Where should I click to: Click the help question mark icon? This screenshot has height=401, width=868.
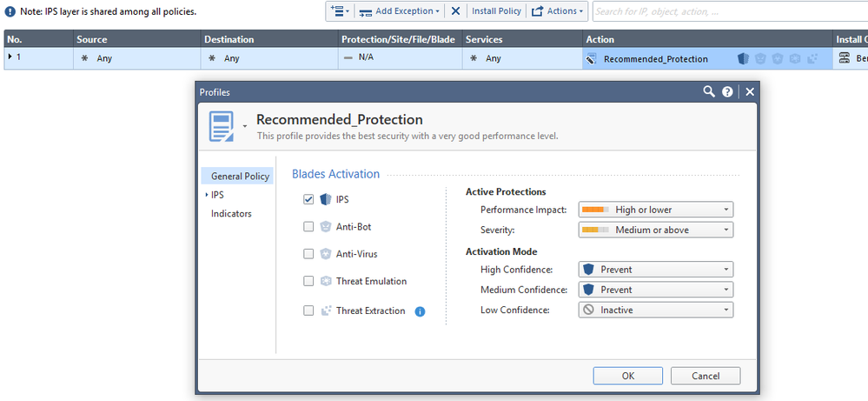pyautogui.click(x=728, y=91)
